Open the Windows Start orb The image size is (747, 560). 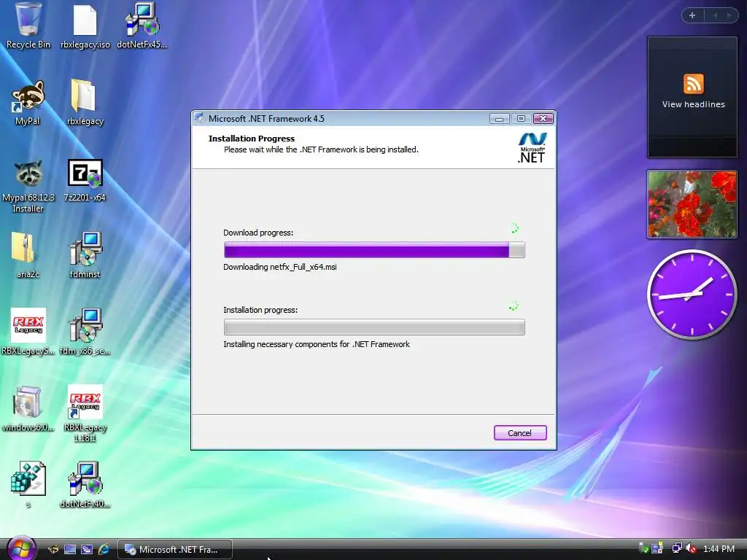21,548
